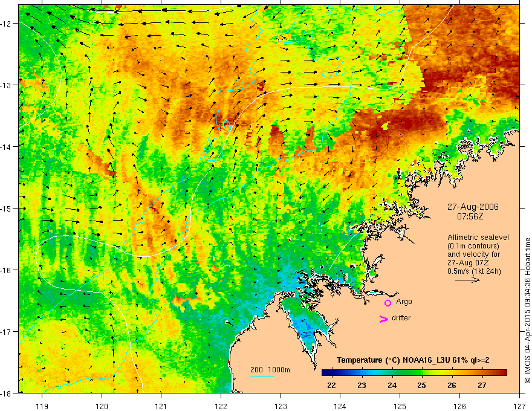The height and width of the screenshot is (411, 532).
Task: Click longitude axis label 127
Action: point(519,406)
